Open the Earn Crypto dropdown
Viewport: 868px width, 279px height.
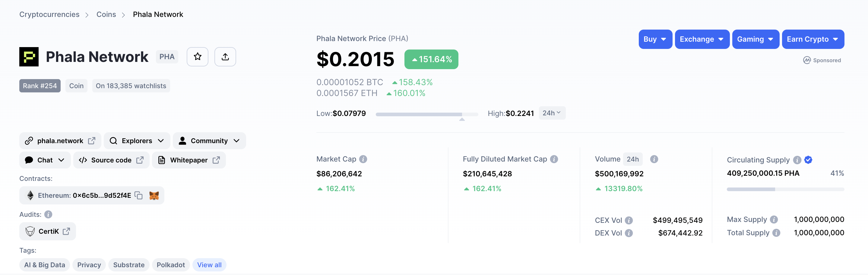coord(813,39)
